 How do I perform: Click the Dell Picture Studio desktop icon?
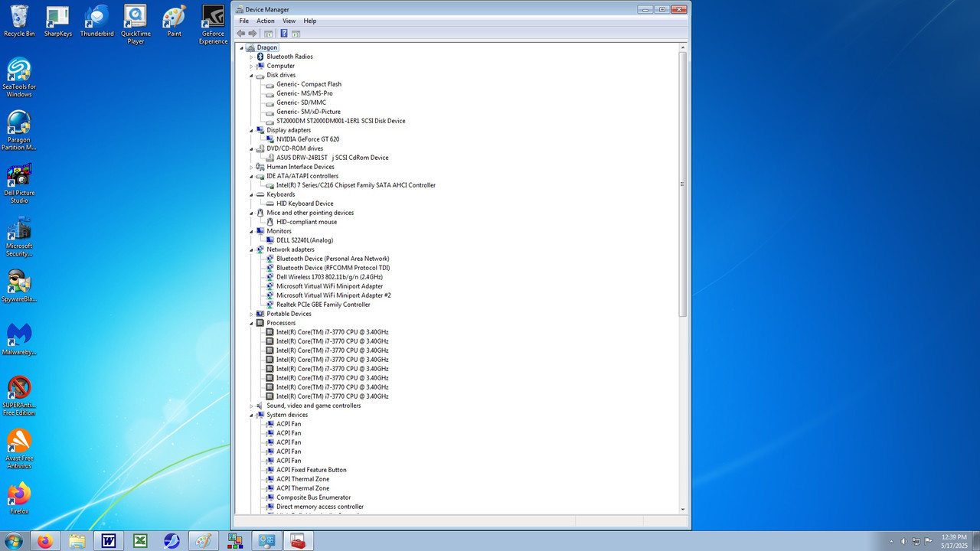(19, 184)
